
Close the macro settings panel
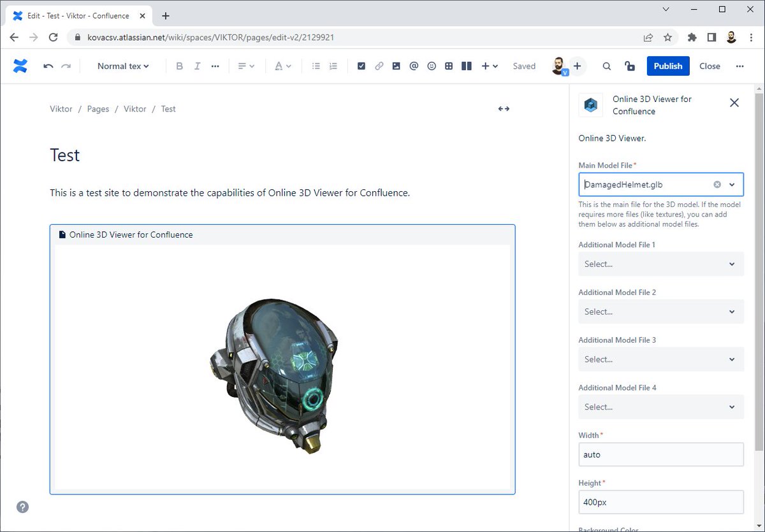point(734,103)
